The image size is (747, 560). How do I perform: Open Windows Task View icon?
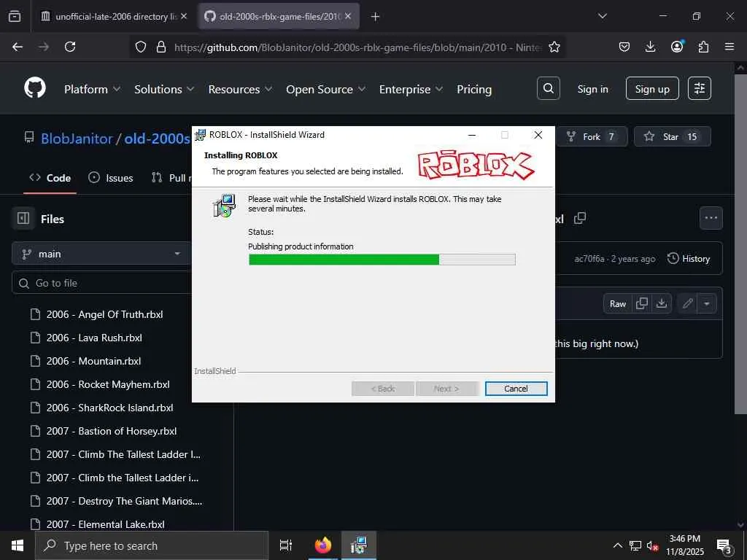click(x=286, y=545)
